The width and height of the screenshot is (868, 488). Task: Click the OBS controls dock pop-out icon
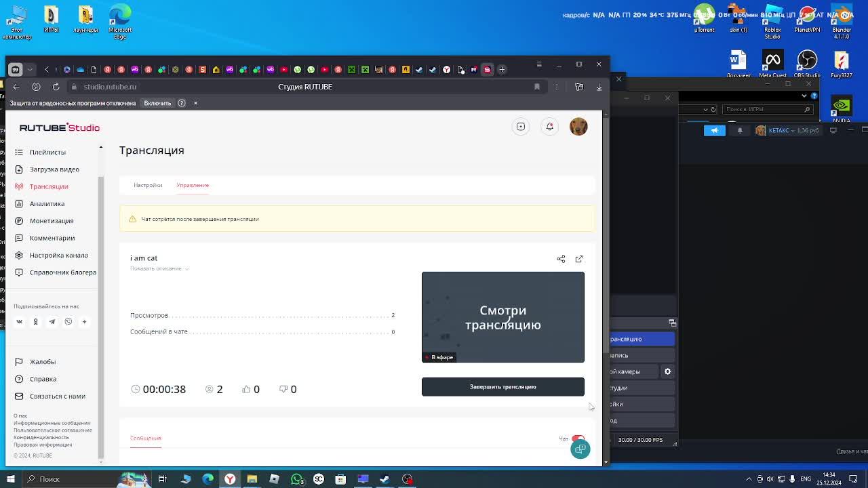pyautogui.click(x=672, y=323)
